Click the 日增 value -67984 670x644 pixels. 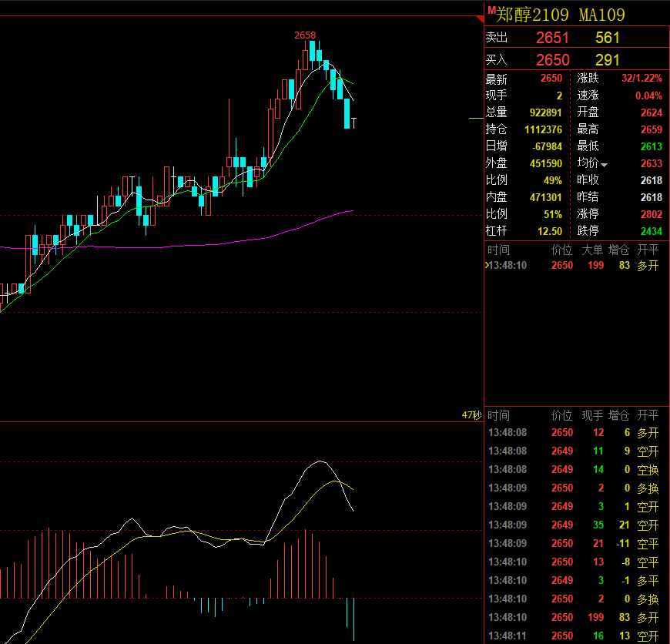(x=547, y=146)
